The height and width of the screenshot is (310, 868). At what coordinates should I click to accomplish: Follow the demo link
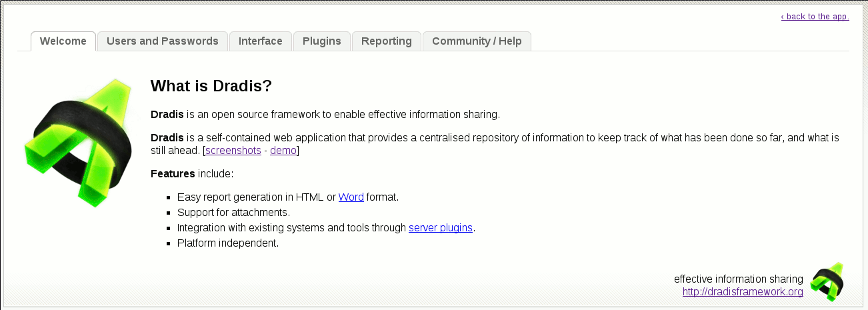click(x=283, y=151)
